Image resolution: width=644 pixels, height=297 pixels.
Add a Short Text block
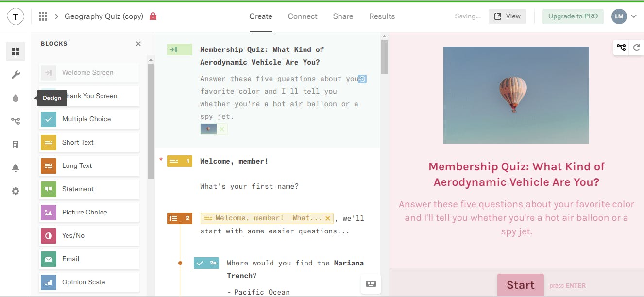click(x=89, y=143)
